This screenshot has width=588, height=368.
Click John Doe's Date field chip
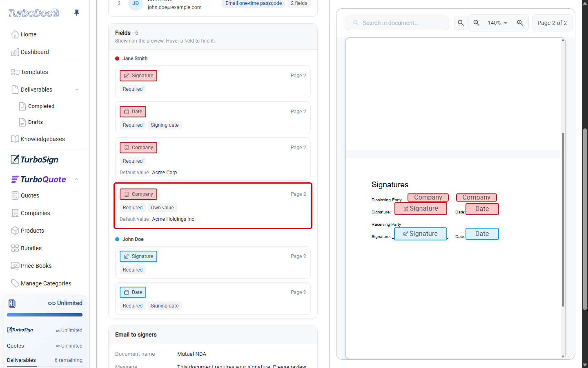(x=133, y=292)
